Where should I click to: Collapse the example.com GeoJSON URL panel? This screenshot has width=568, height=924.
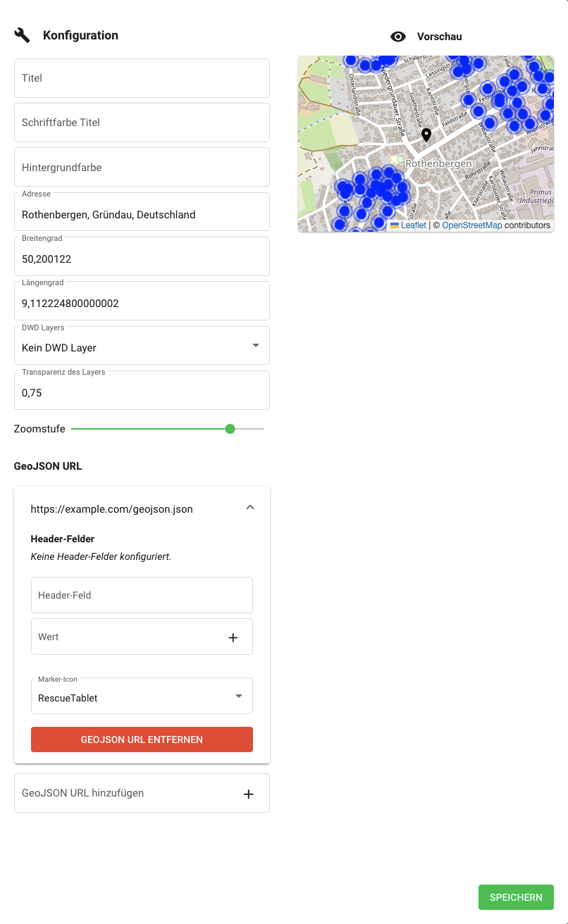click(x=249, y=508)
